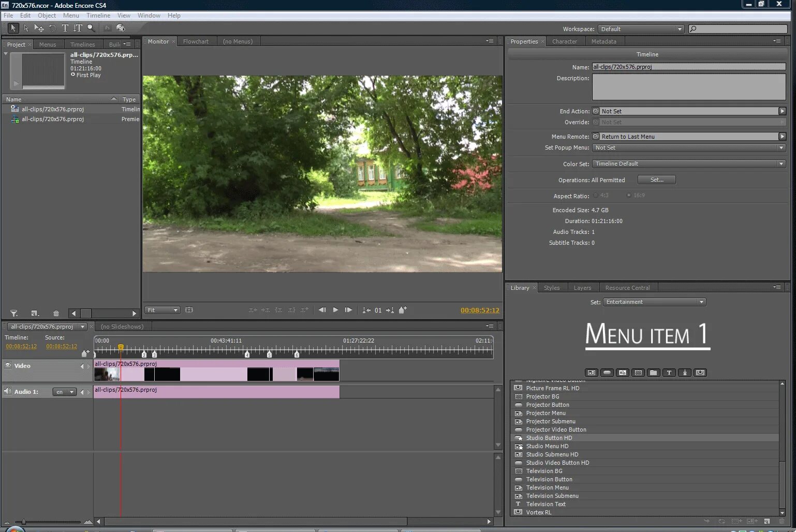The width and height of the screenshot is (796, 532).
Task: Open the Window menu
Action: click(x=149, y=16)
